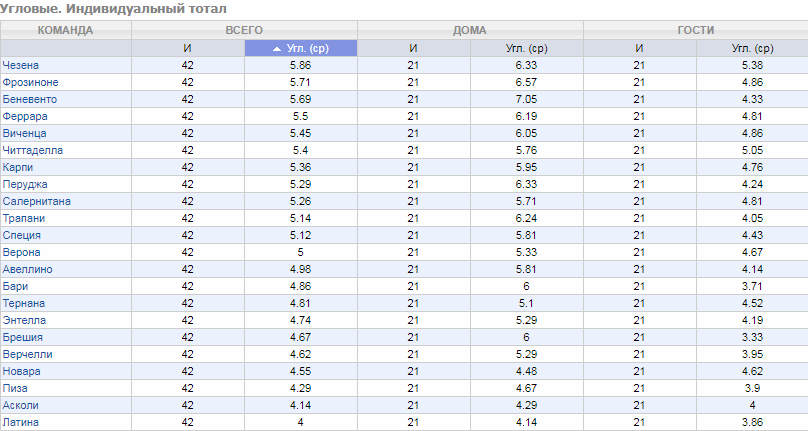The width and height of the screenshot is (808, 431).
Task: Click Энтелла's overall average 4.74
Action: (300, 320)
